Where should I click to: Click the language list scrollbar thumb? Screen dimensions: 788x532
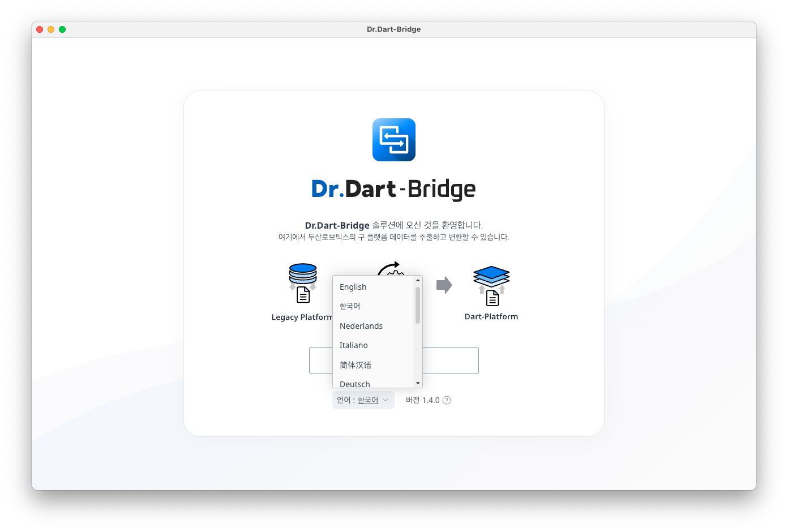[x=418, y=305]
